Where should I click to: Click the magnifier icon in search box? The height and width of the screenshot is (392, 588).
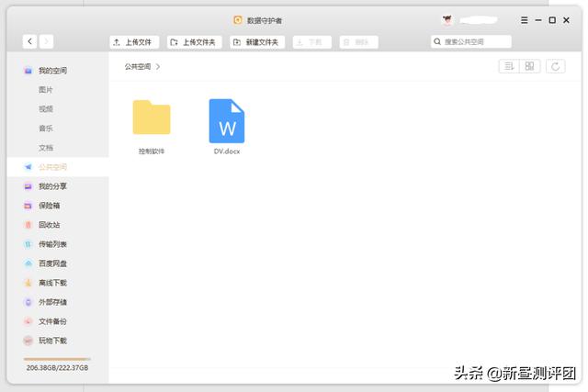(437, 41)
